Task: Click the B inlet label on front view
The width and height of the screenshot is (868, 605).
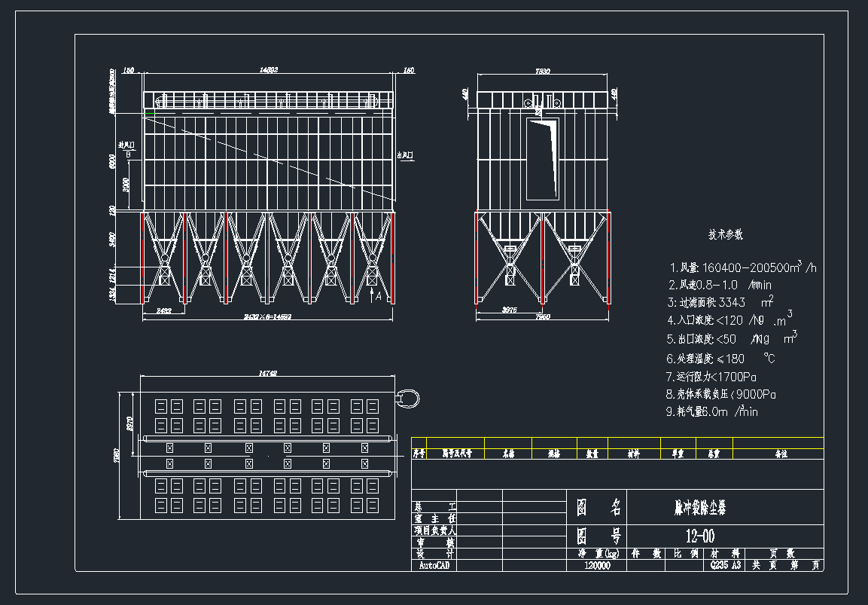Action: click(129, 154)
